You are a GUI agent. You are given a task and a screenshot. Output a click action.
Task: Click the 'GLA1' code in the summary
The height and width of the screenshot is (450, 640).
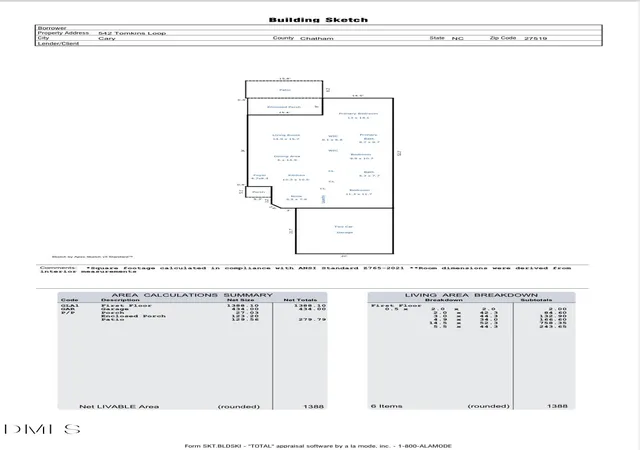pos(70,305)
